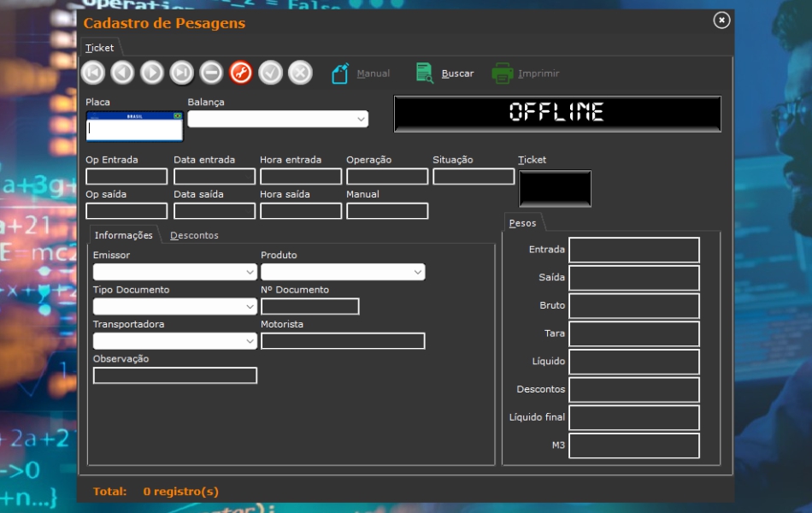Screen dimensions: 812x513
Task: Close the Cadastro de Pesagens window
Action: [721, 21]
